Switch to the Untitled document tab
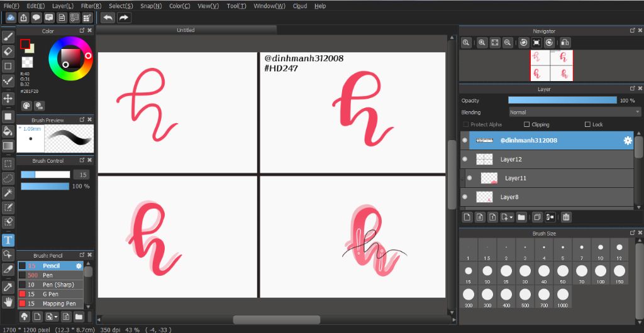 coord(186,30)
